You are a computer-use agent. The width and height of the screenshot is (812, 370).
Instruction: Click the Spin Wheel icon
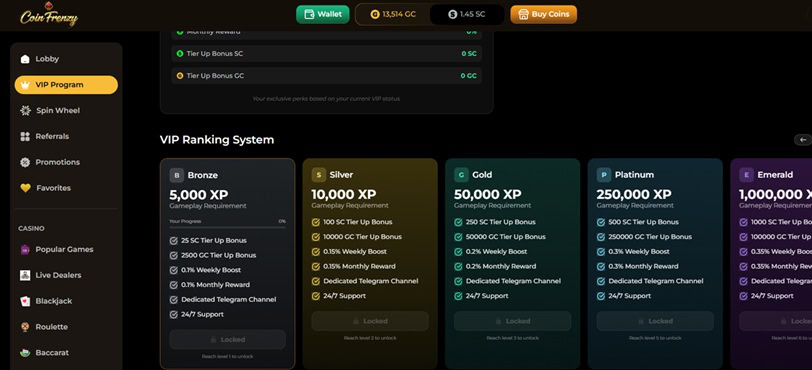[25, 111]
